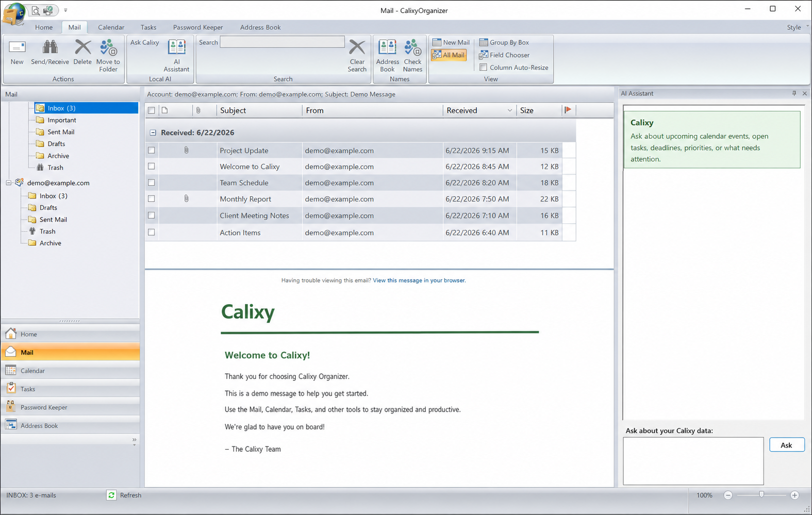Create a New mail message
Screen dimensions: 812x515
point(17,53)
